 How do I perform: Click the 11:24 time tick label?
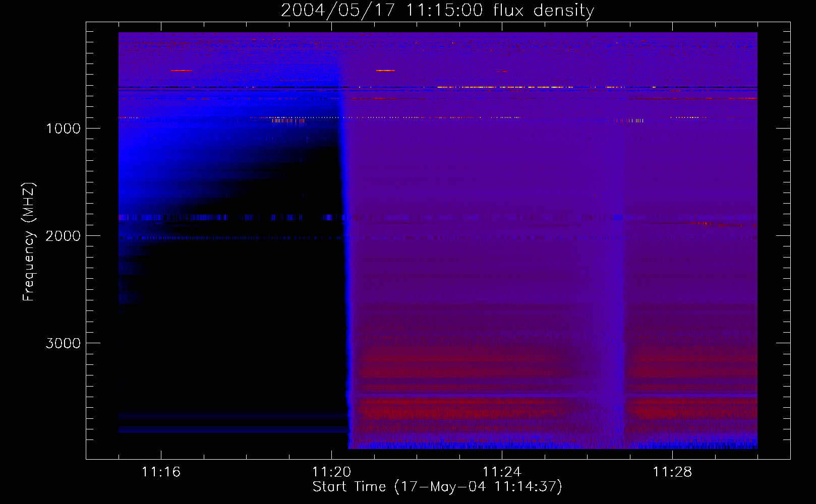(x=502, y=472)
